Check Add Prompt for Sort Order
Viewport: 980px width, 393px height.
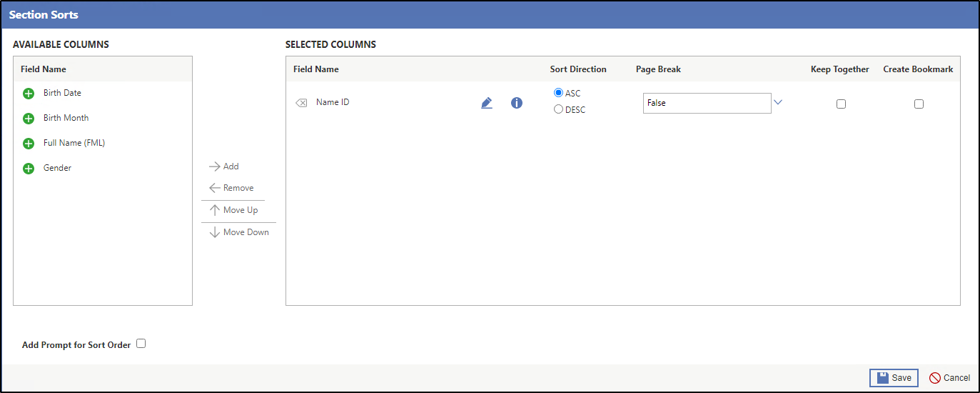coord(141,344)
